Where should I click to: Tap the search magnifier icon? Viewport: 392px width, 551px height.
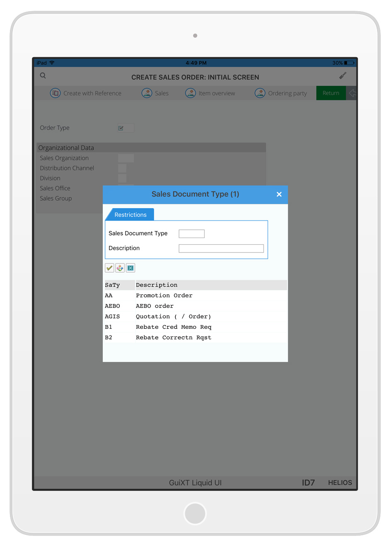pos(43,76)
